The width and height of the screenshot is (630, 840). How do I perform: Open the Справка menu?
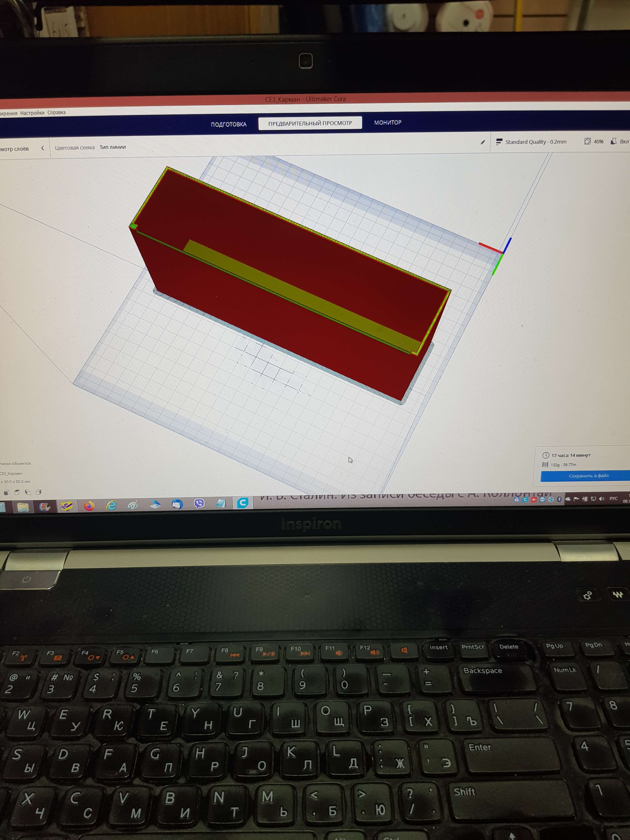tap(57, 112)
